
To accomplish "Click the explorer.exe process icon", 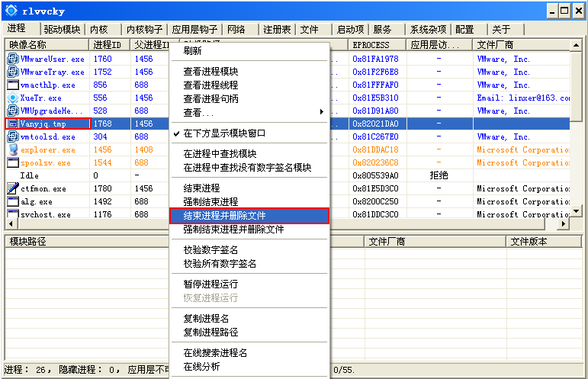I will [12, 149].
